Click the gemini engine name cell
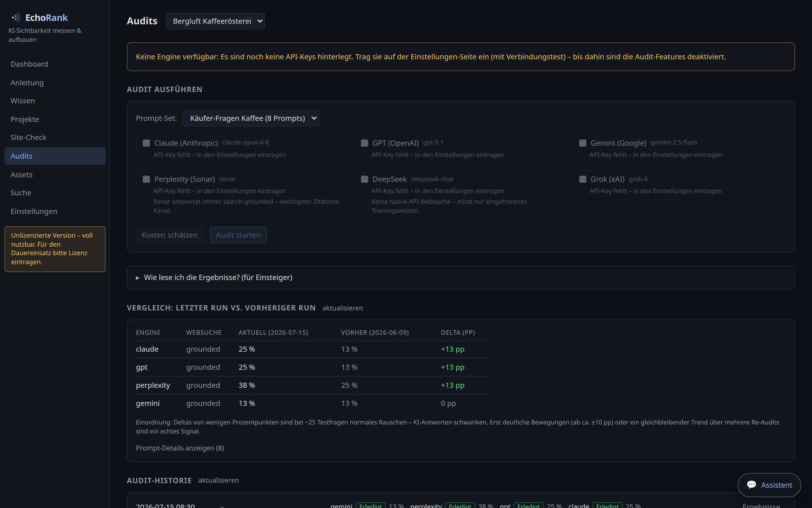The width and height of the screenshot is (812, 508). [x=148, y=403]
